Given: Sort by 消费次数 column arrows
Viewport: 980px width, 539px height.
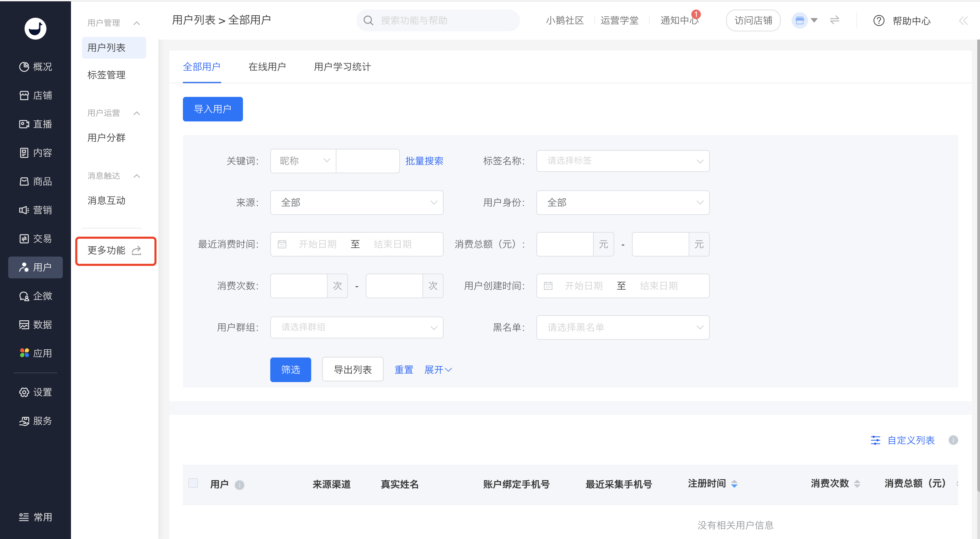Looking at the screenshot, I should click(x=857, y=484).
